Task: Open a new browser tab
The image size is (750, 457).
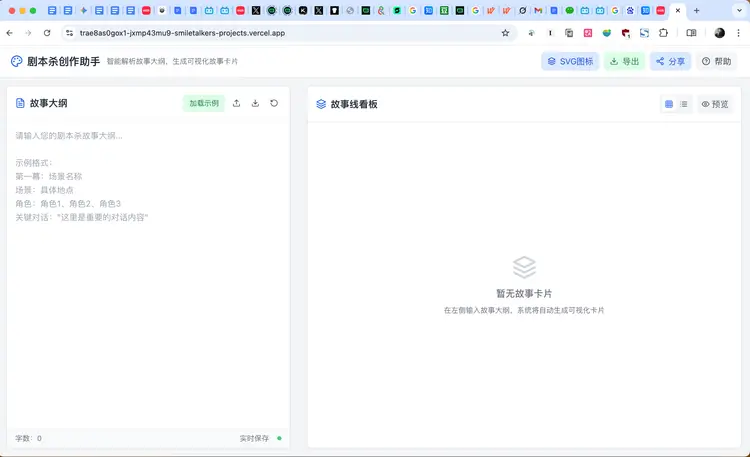Action: [697, 10]
